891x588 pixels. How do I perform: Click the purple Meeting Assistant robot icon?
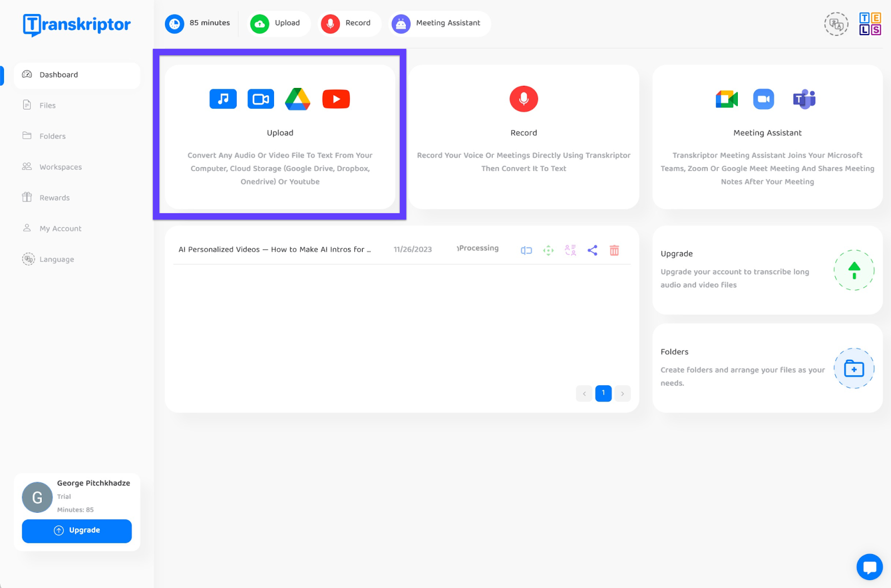click(401, 23)
